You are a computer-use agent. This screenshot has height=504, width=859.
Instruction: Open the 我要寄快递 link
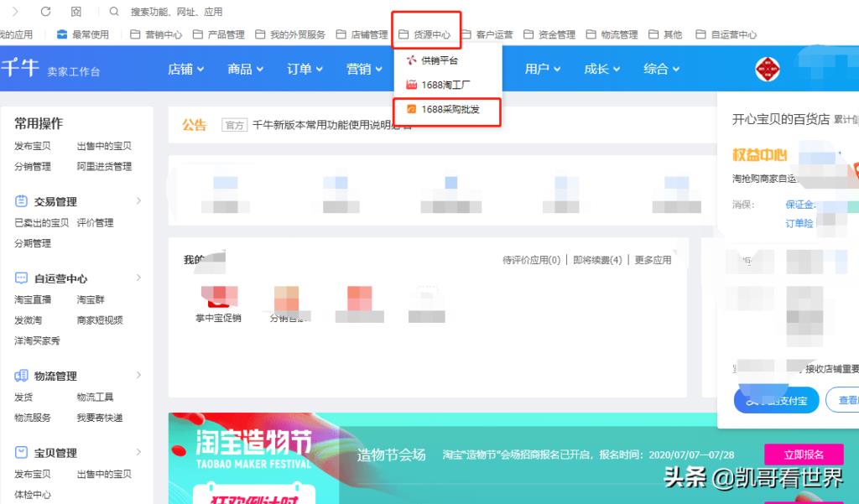[x=100, y=418]
